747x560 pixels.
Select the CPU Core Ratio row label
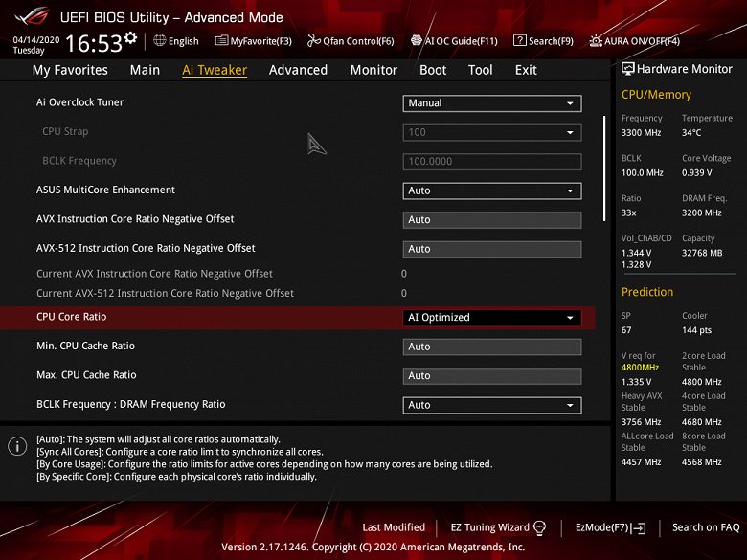click(x=72, y=317)
